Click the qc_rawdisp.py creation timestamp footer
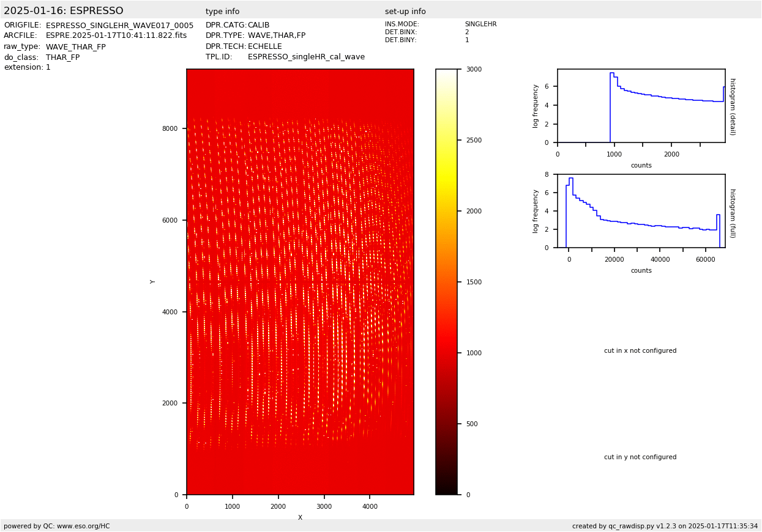Viewport: 762px width, 532px height. (665, 526)
